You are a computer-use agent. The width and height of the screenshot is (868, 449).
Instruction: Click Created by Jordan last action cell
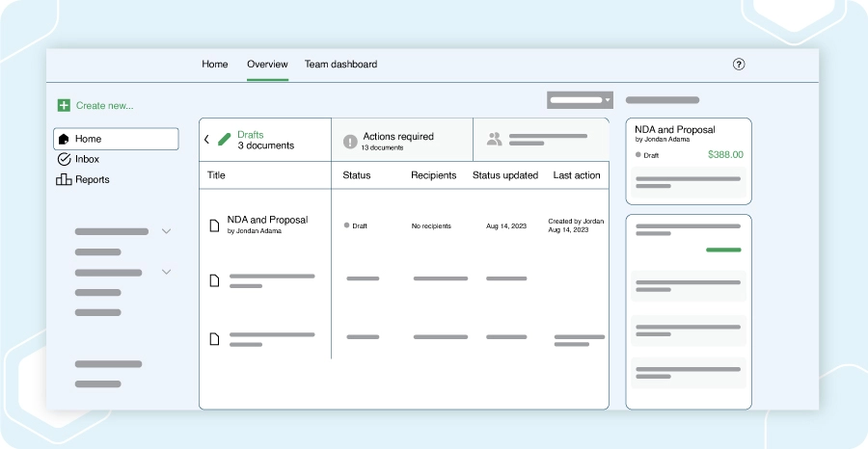576,225
